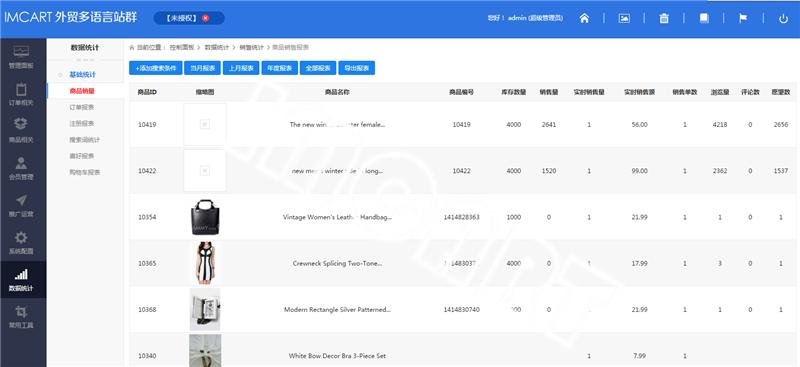The image size is (800, 367).
Task: Click the 当月报表 button
Action: [203, 68]
